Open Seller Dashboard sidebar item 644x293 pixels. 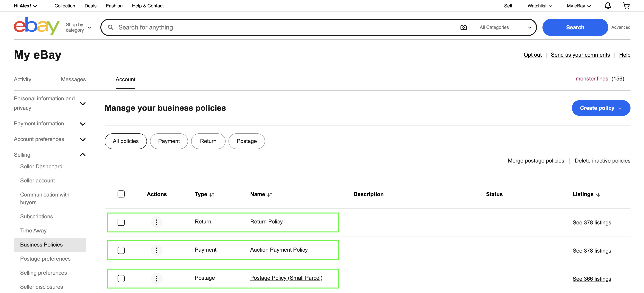(x=41, y=166)
